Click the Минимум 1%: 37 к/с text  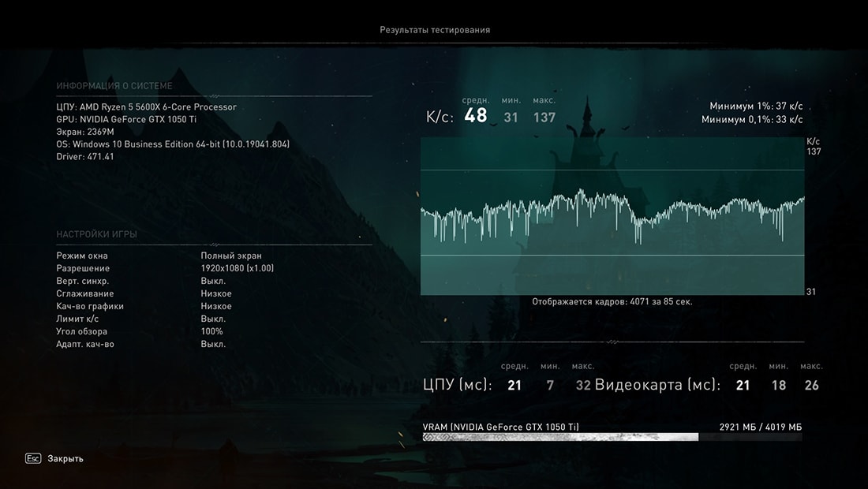click(756, 106)
